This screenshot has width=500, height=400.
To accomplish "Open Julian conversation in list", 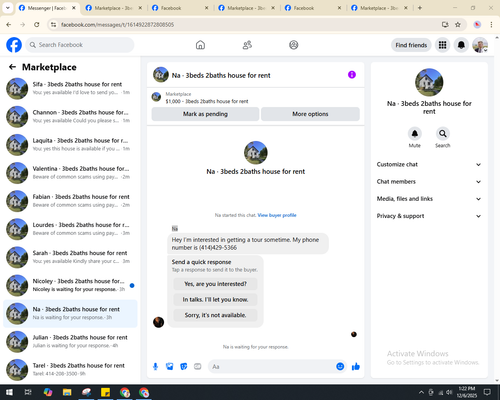I will click(x=70, y=342).
